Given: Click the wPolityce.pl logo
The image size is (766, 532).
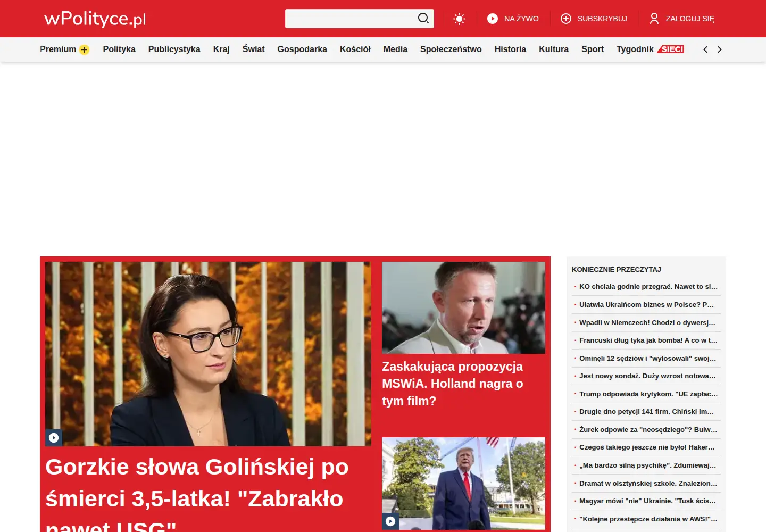Looking at the screenshot, I should pos(95,19).
